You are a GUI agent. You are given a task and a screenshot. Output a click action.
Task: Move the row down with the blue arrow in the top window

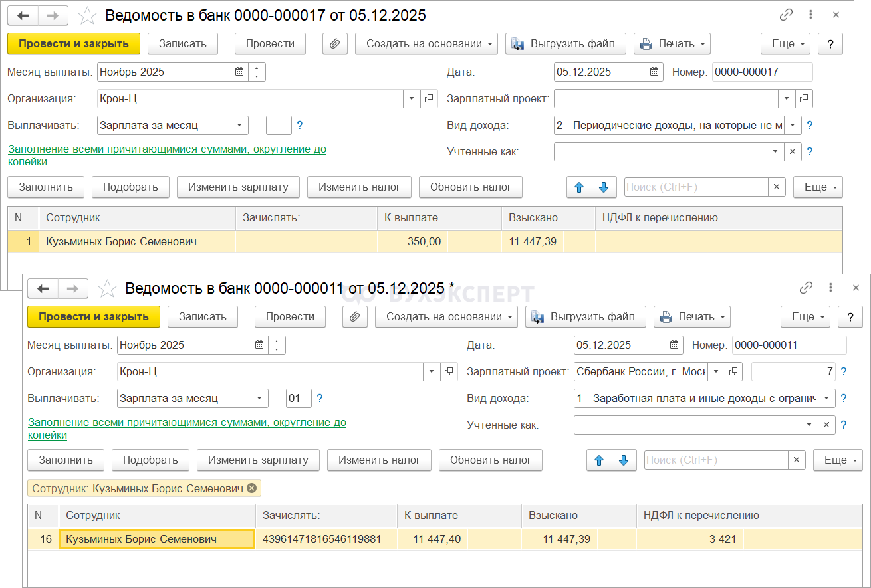[603, 187]
